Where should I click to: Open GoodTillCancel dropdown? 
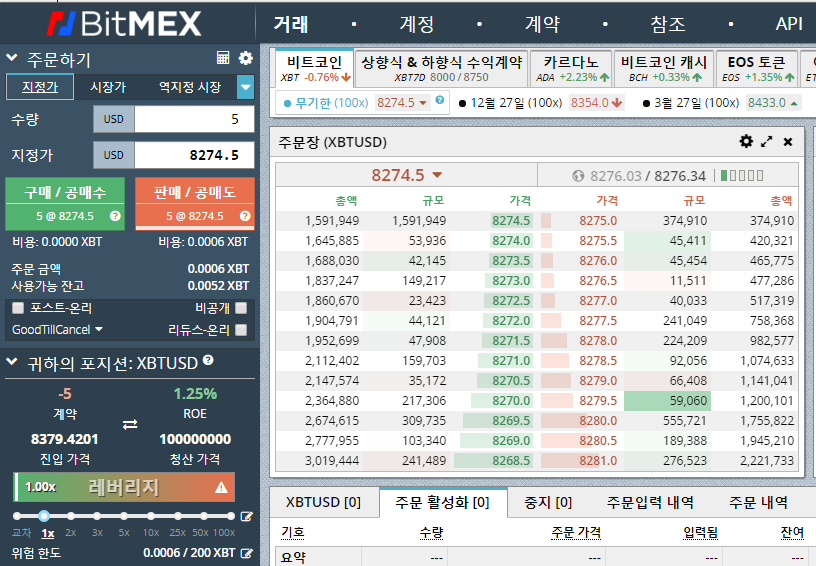[x=57, y=329]
